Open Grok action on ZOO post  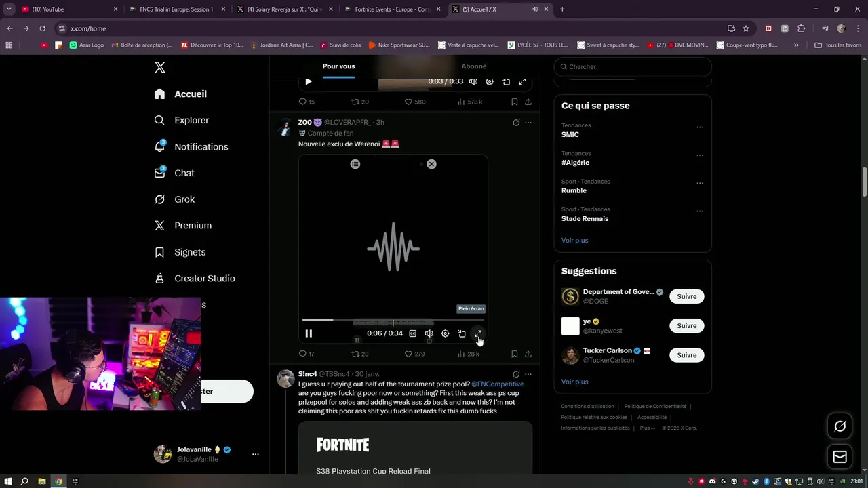tap(516, 123)
